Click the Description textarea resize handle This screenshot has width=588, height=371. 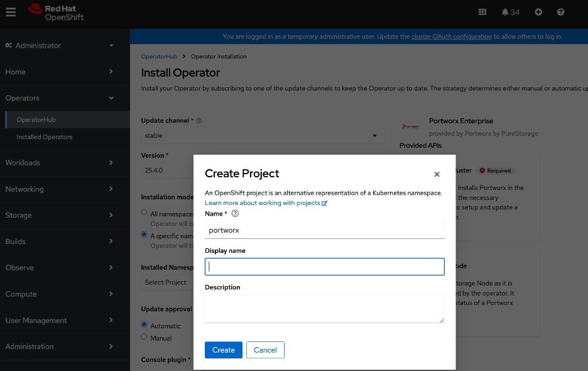(442, 322)
